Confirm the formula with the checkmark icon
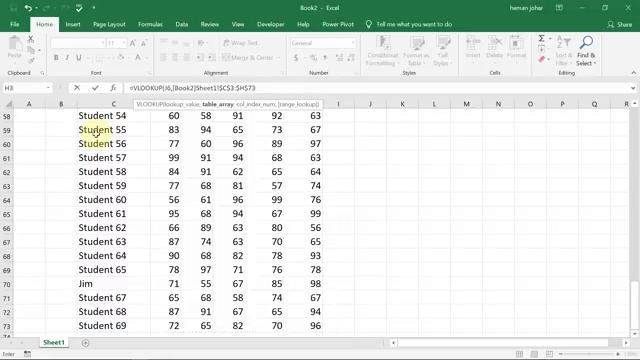This screenshot has width=640, height=360. (x=95, y=88)
